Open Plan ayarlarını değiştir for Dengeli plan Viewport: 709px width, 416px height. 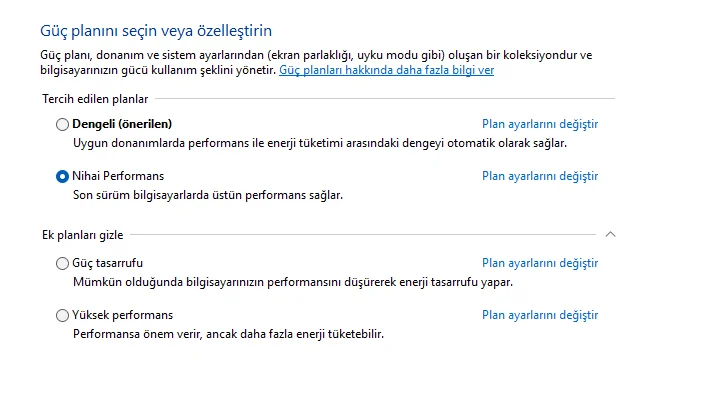click(539, 124)
